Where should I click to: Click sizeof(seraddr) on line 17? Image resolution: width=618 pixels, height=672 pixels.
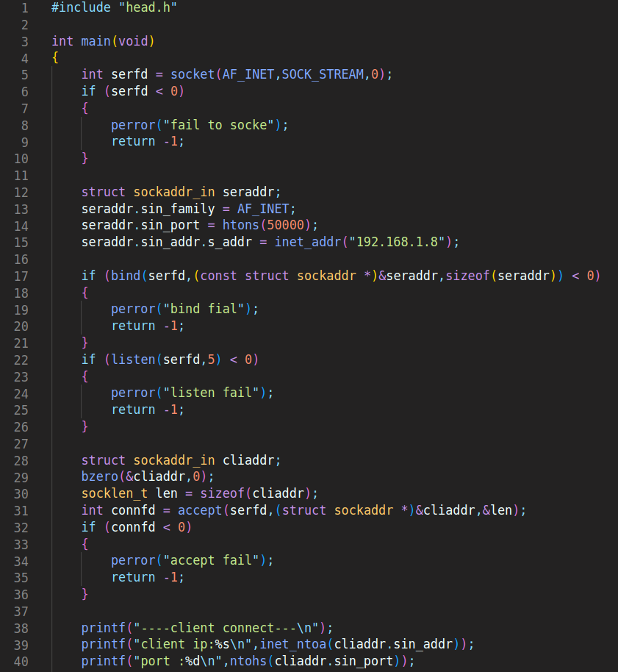click(x=501, y=276)
